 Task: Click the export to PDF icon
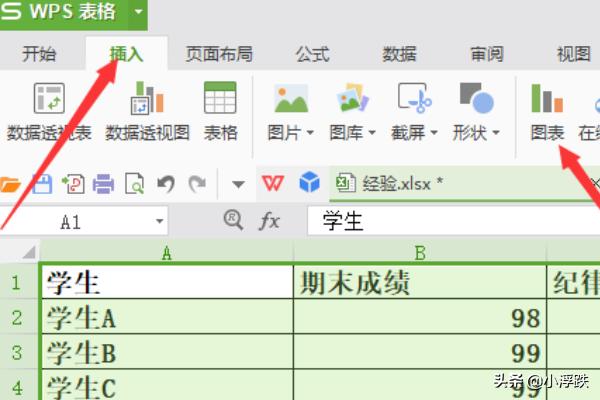click(x=73, y=184)
